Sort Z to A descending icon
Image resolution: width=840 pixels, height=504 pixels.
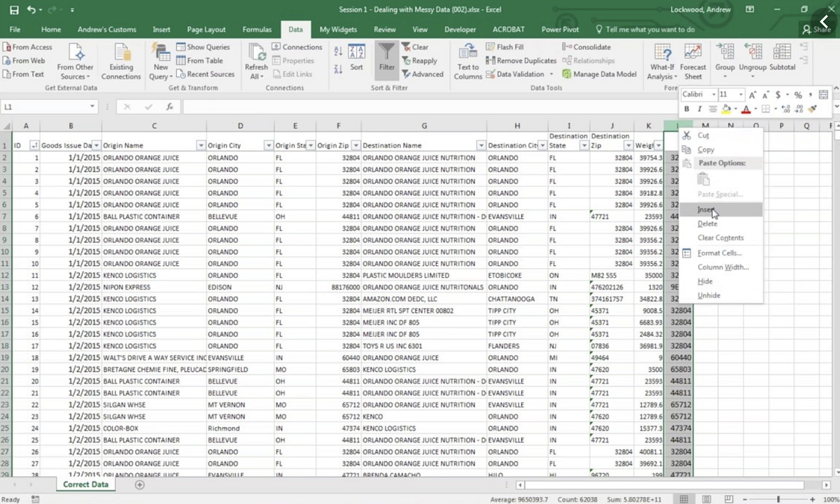coord(338,68)
